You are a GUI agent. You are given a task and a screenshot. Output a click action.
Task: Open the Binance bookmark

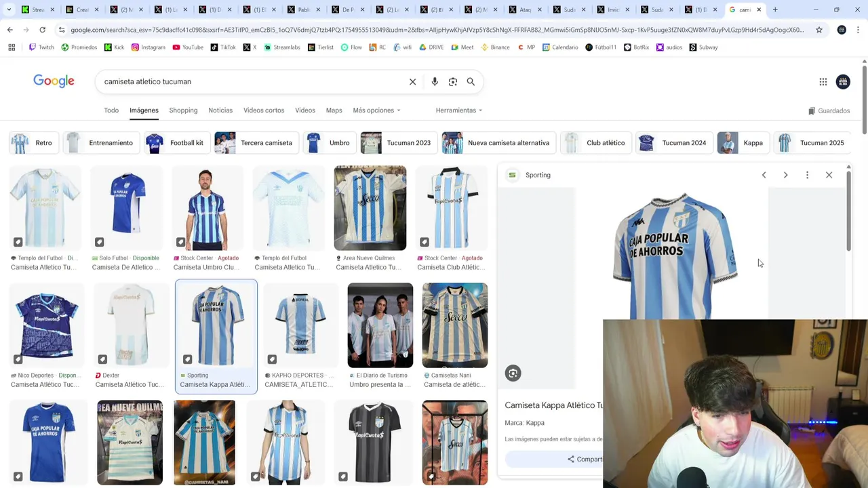[x=495, y=47]
